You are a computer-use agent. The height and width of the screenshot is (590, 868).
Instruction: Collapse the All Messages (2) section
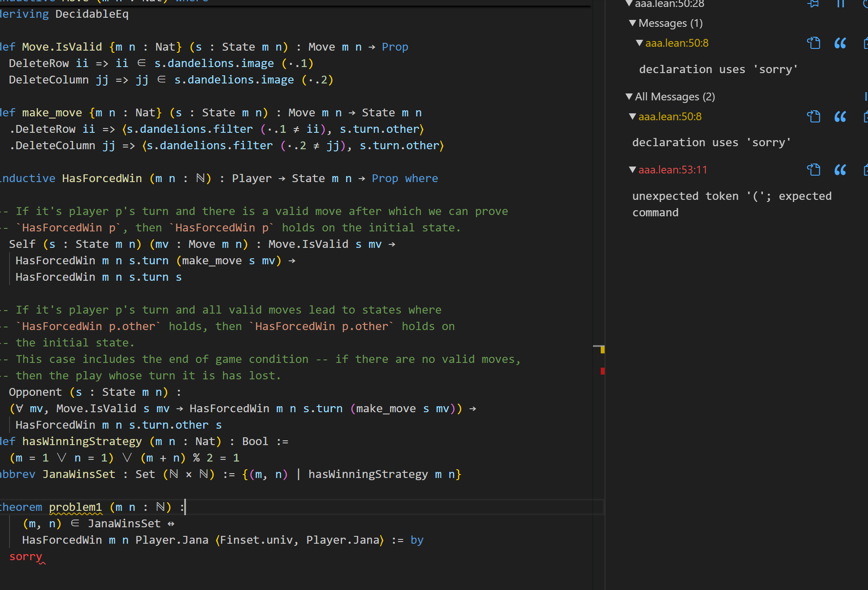629,96
